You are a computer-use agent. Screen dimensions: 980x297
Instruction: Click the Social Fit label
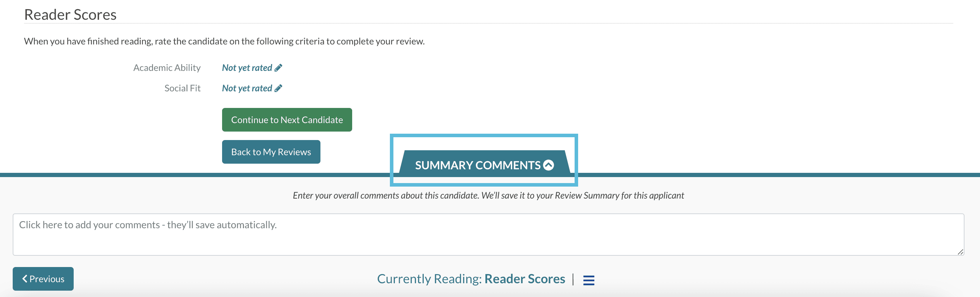click(182, 88)
